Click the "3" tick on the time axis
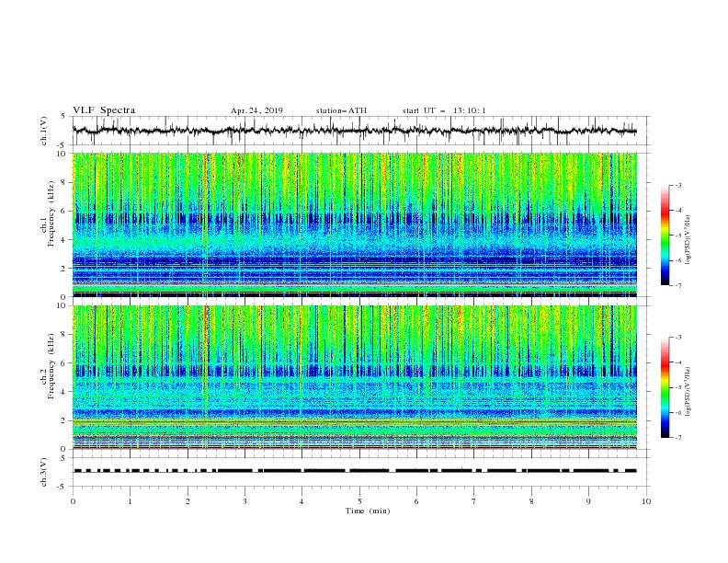Viewport: 728px width, 563px height. coord(245,501)
